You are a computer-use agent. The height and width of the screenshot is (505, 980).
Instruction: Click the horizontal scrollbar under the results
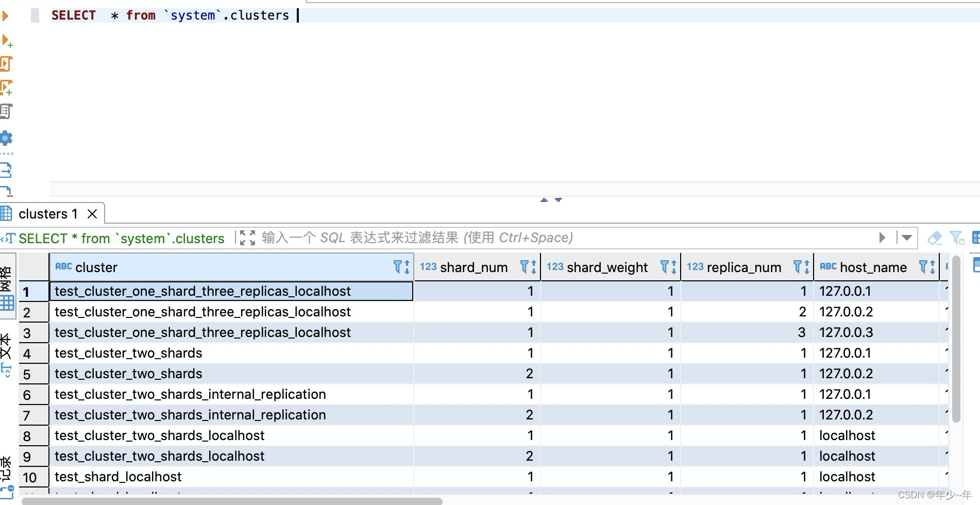click(x=232, y=501)
